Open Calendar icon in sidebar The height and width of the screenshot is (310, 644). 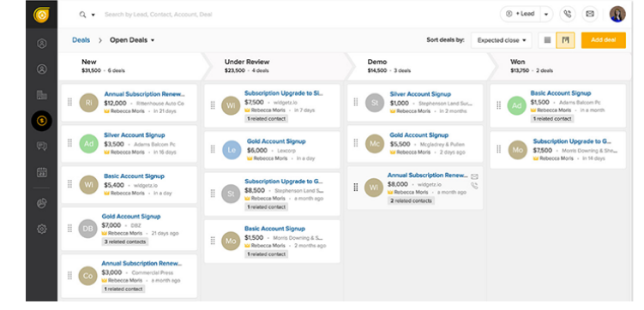[41, 172]
